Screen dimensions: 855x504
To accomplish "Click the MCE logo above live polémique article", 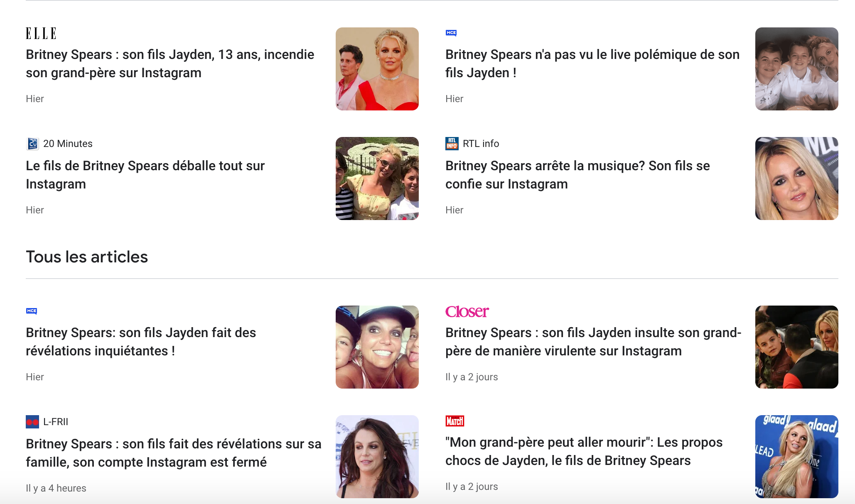I will click(x=451, y=33).
